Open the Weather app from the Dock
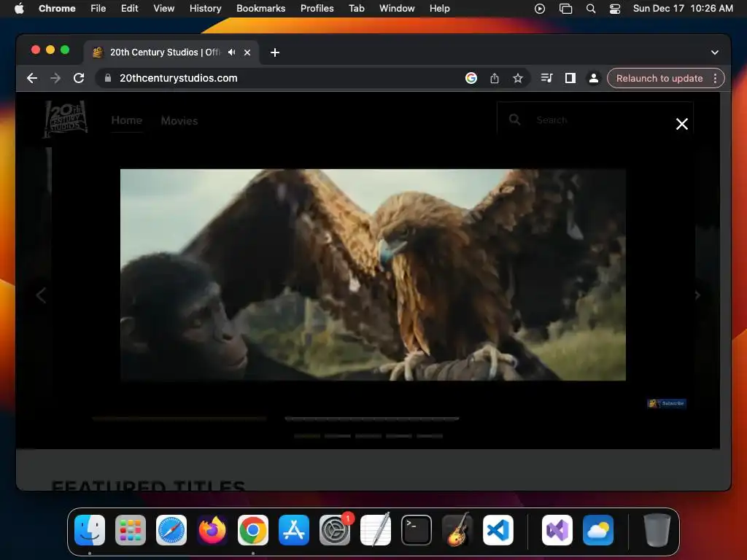Viewport: 747px width, 560px height. tap(598, 530)
